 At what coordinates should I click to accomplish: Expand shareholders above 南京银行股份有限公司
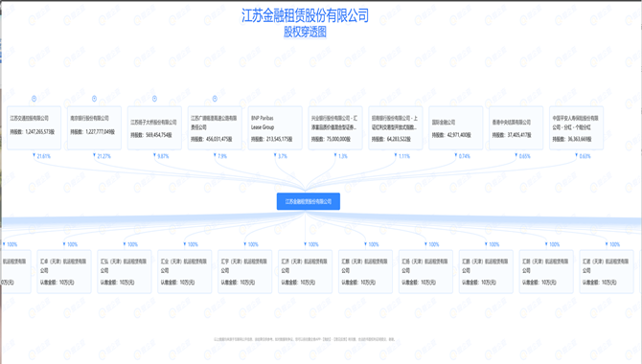(x=94, y=99)
